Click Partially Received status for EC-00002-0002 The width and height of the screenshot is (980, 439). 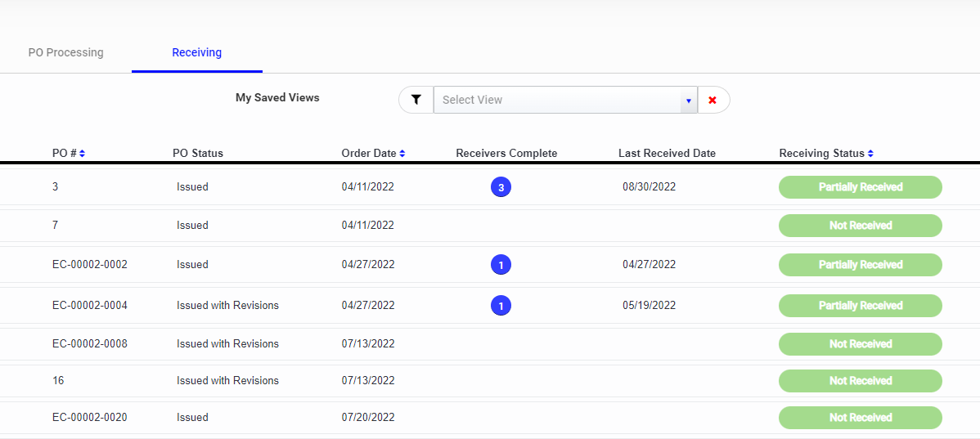click(860, 265)
